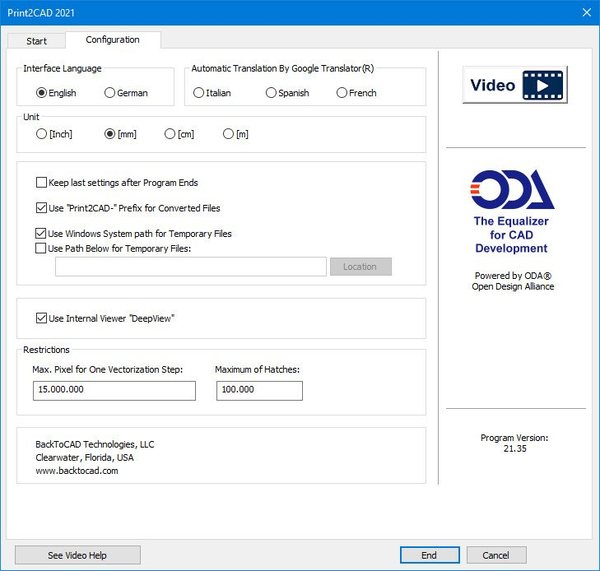Enable Keep last settings after Program Ends

41,183
